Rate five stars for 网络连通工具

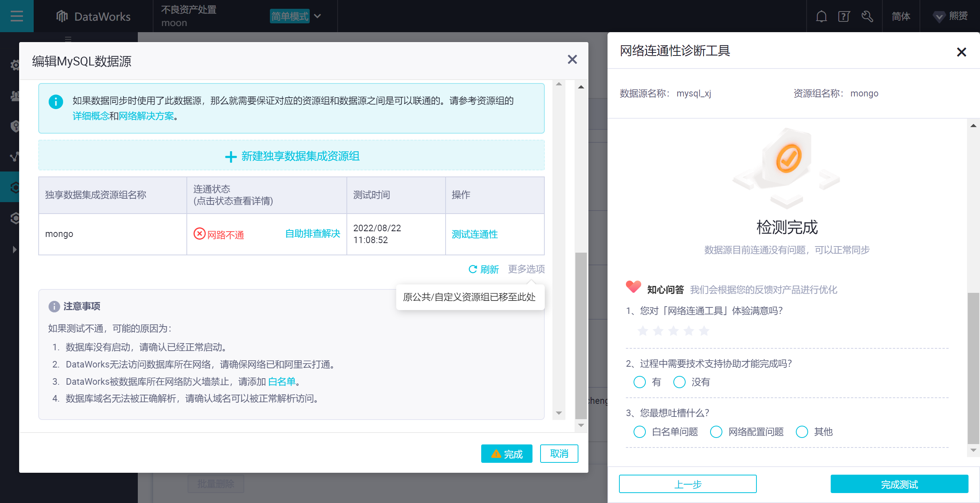[704, 330]
